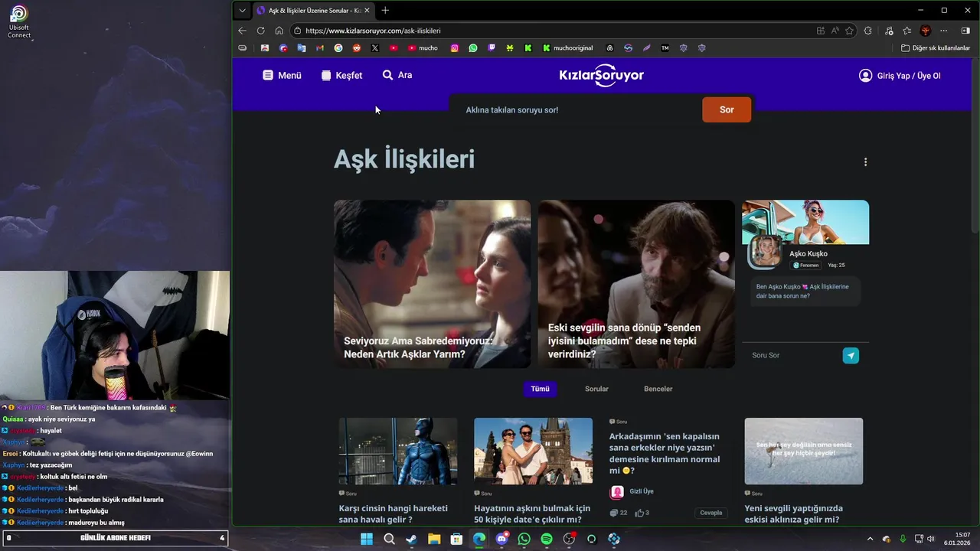
Task: Open the taskbar volume control
Action: click(x=932, y=539)
